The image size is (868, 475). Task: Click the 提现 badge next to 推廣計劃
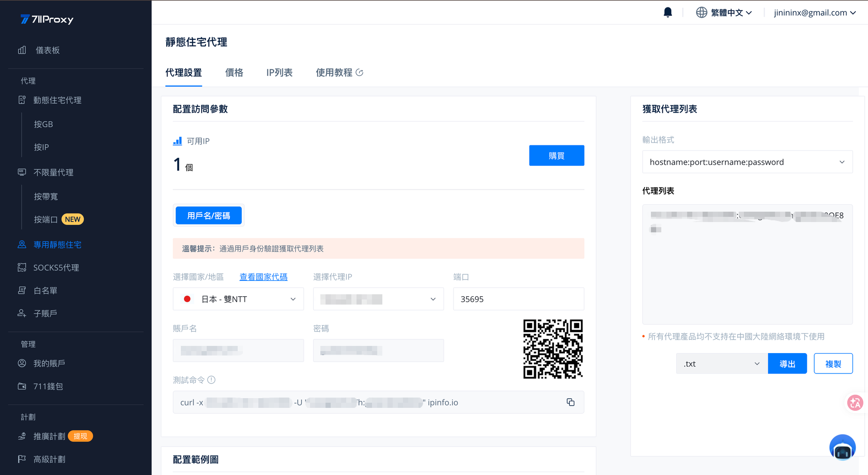pos(80,436)
